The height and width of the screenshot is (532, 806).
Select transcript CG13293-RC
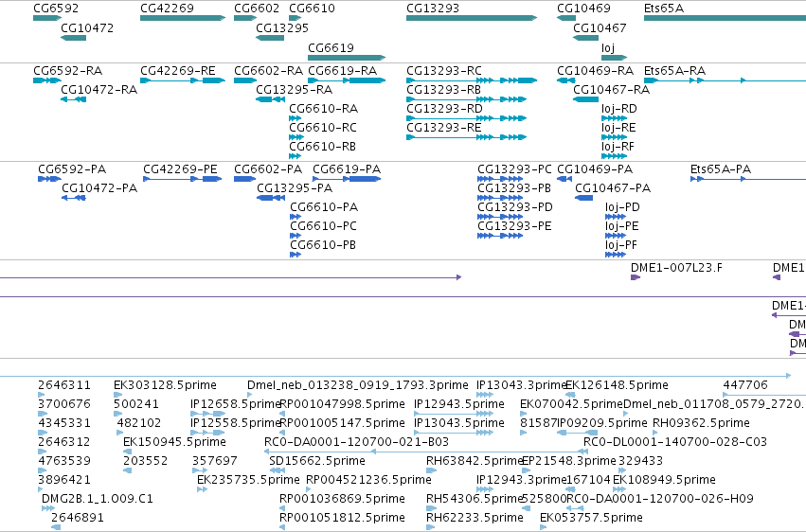pyautogui.click(x=444, y=70)
